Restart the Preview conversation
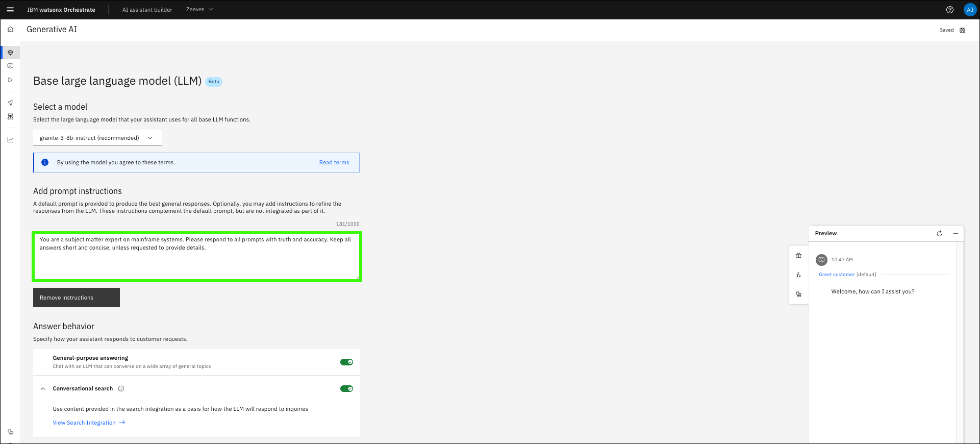 point(939,233)
